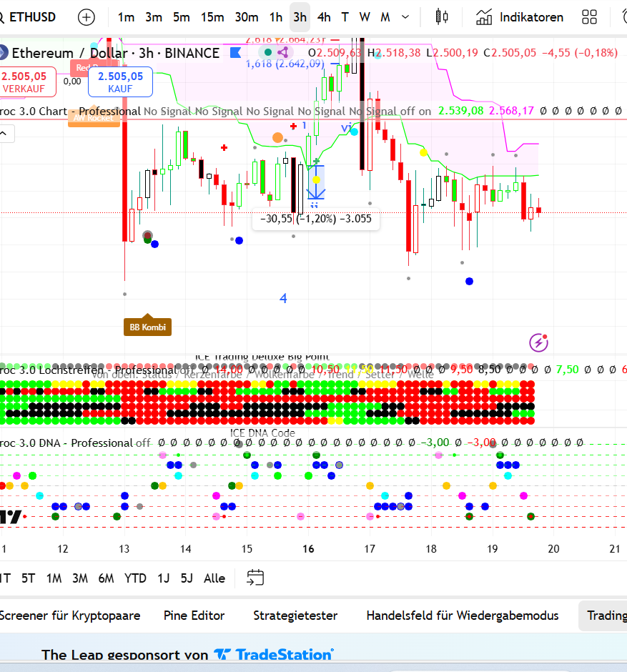Click the BB Kombi chart label
The height and width of the screenshot is (672, 627).
click(x=147, y=327)
